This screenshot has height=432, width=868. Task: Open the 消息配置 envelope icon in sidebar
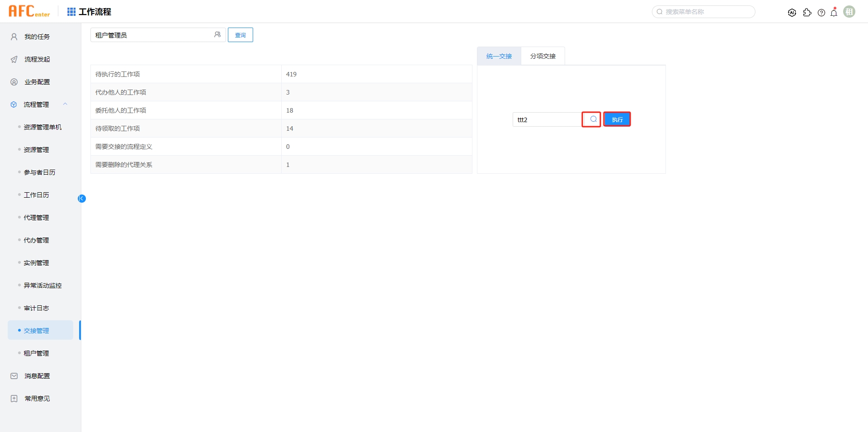tap(13, 375)
